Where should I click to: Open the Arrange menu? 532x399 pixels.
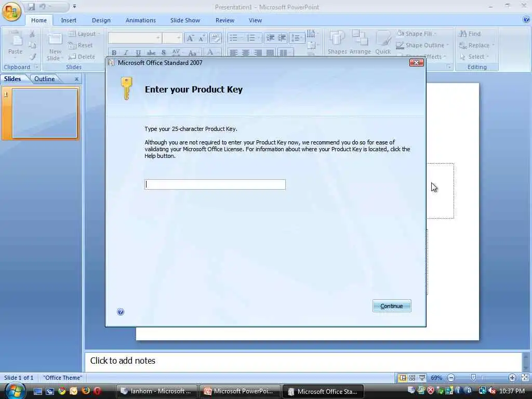click(360, 43)
